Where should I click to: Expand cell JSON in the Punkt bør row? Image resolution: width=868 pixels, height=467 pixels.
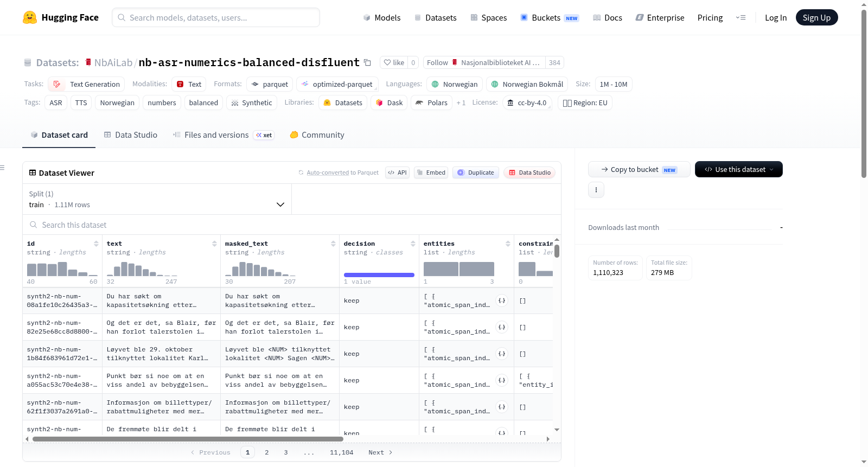[502, 380]
